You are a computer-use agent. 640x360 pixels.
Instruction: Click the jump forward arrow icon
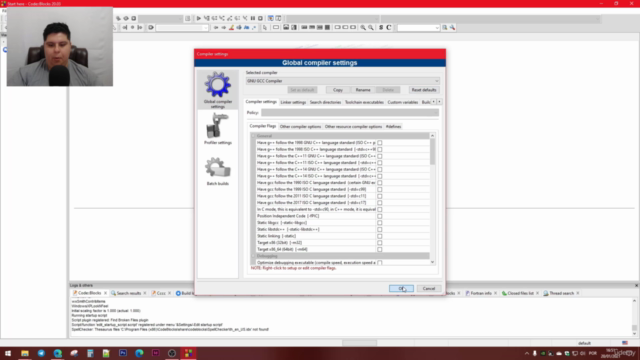click(224, 27)
